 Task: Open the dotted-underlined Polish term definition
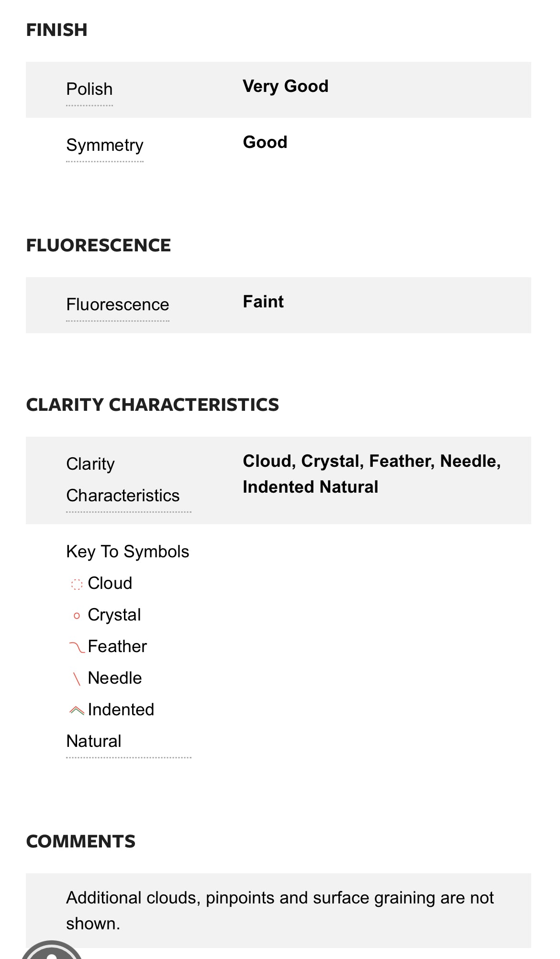(x=90, y=90)
